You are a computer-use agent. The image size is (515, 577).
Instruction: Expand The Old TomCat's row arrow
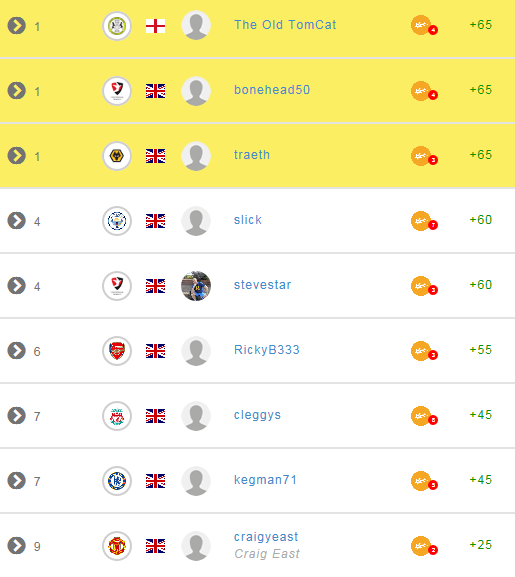pyautogui.click(x=17, y=26)
